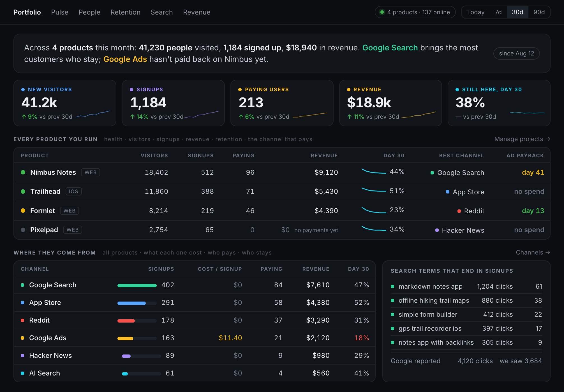Click the green online status dot
Screen dimensions: 564x392
coord(382,12)
